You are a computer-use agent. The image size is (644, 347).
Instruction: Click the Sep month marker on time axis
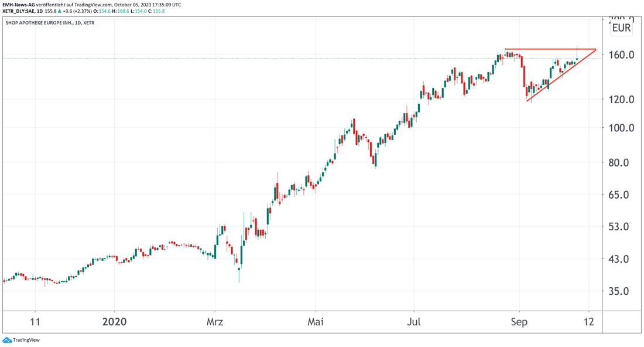coord(519,322)
